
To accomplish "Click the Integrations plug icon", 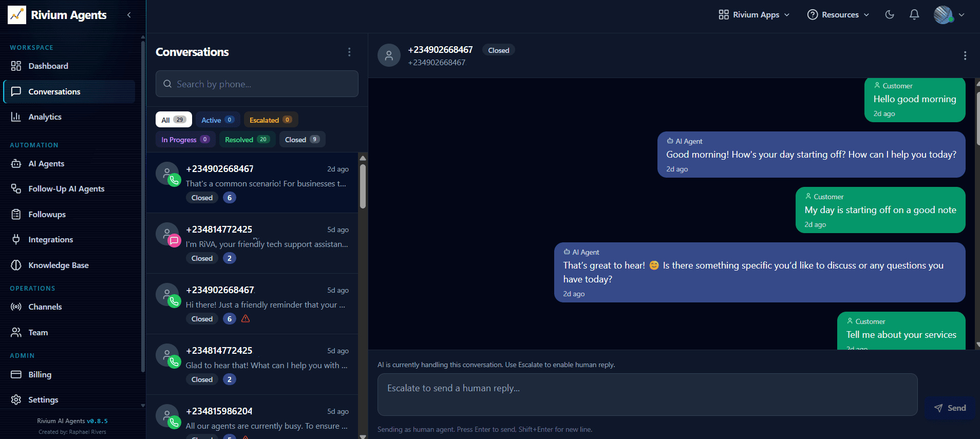I will coord(16,239).
